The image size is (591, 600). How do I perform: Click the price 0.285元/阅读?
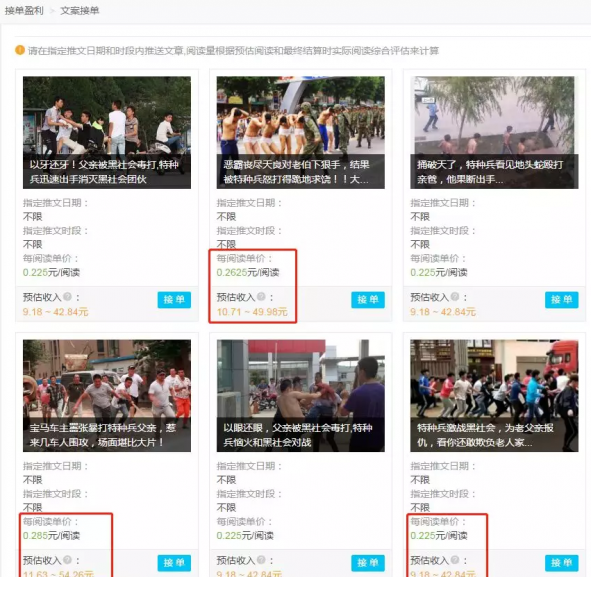click(51, 536)
